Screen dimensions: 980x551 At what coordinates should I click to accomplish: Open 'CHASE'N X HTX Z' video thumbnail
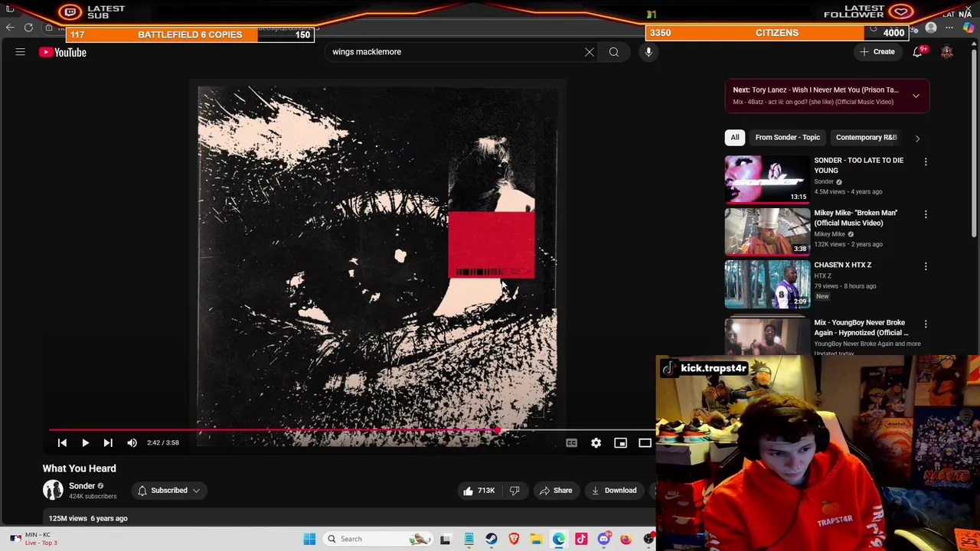coord(767,284)
